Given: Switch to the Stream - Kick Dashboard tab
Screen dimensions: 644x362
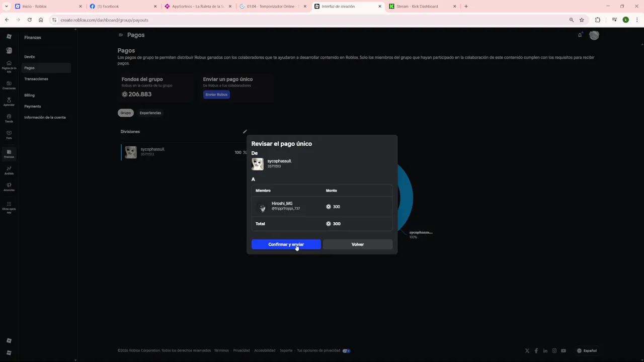Looking at the screenshot, I should (x=423, y=7).
